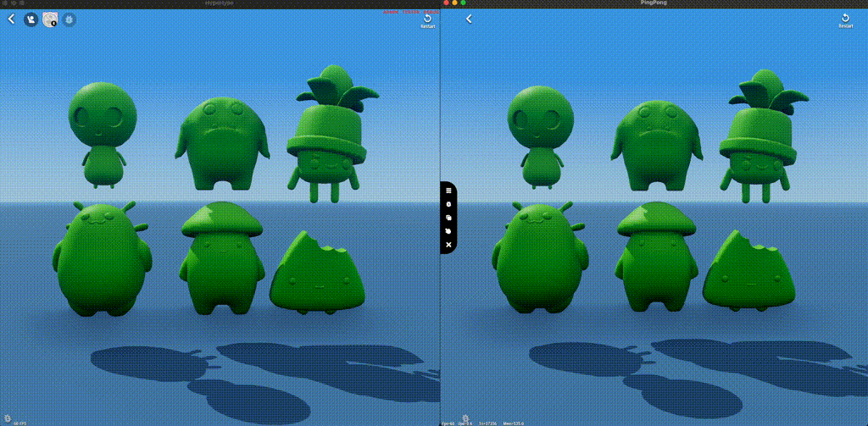
Task: Open the hamburger menu in black side panel
Action: click(448, 191)
